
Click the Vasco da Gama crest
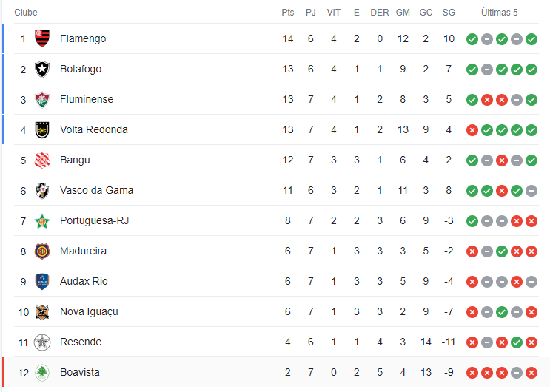pos(42,191)
